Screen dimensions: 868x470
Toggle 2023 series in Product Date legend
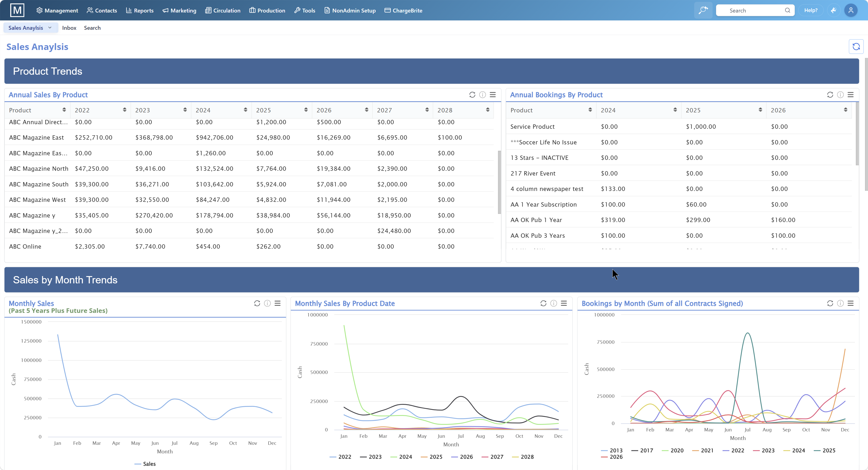pos(371,457)
